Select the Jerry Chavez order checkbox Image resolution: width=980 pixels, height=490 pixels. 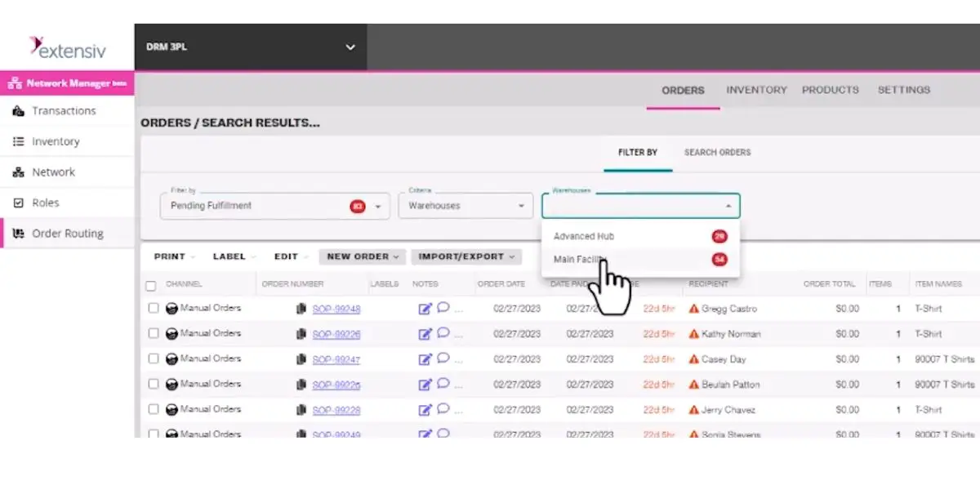coord(154,409)
